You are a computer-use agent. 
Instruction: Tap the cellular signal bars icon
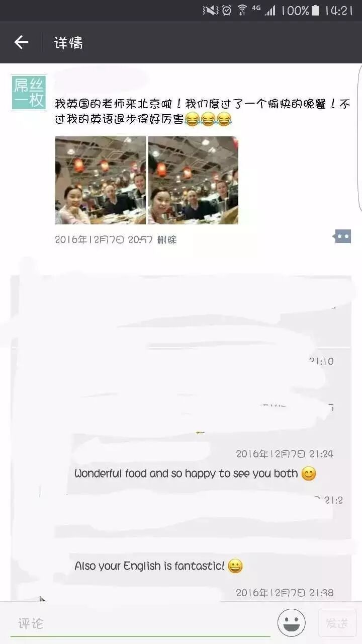270,10
